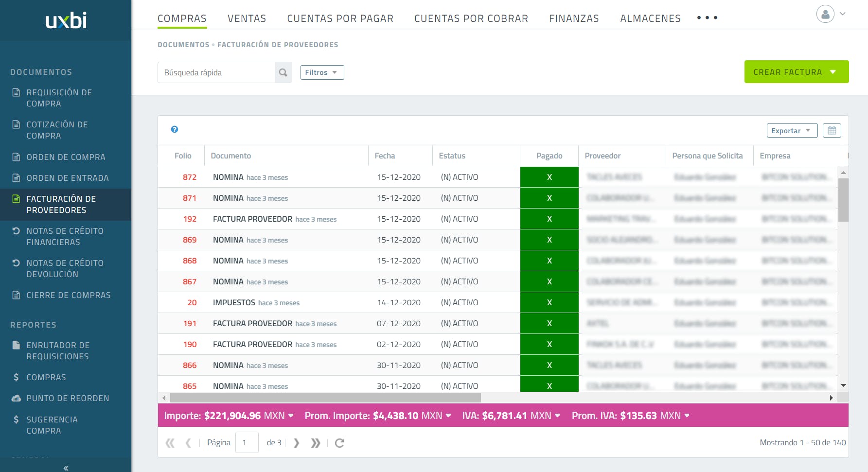
Task: Switch to the Almacenes tab
Action: (650, 18)
